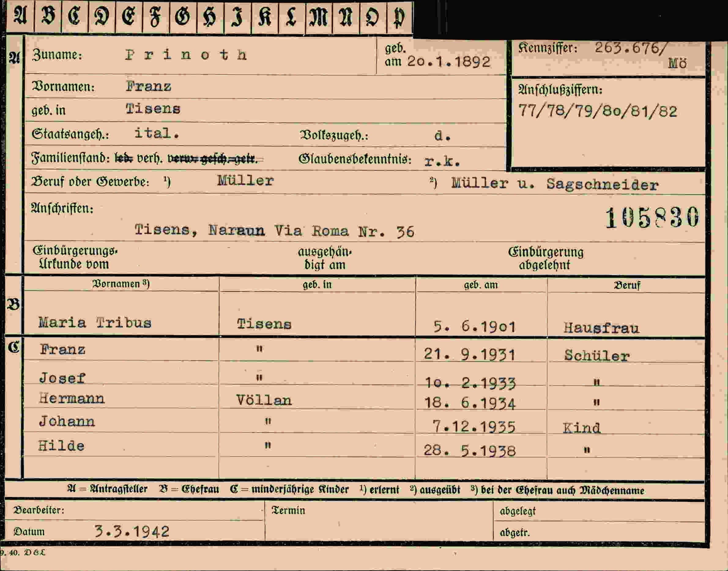Click the 'Einbürgerung abgelehnt' label
Image resolution: width=728 pixels, height=571 pixels.
pyautogui.click(x=546, y=258)
